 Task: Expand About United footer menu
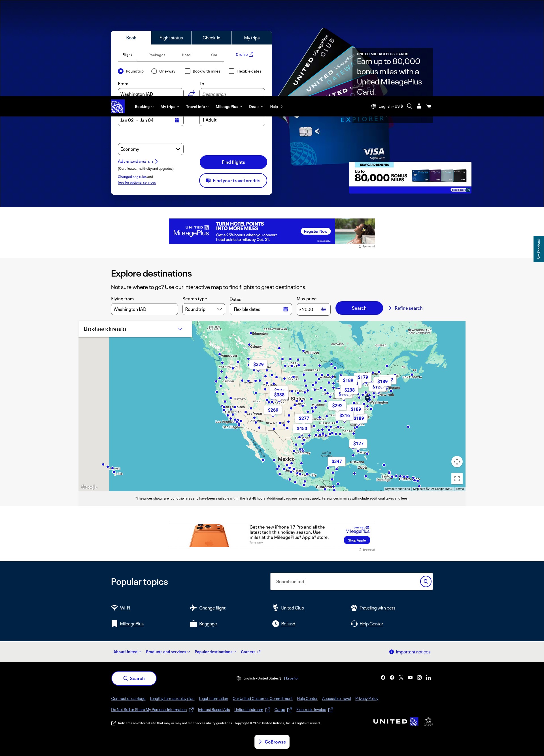pyautogui.click(x=127, y=652)
